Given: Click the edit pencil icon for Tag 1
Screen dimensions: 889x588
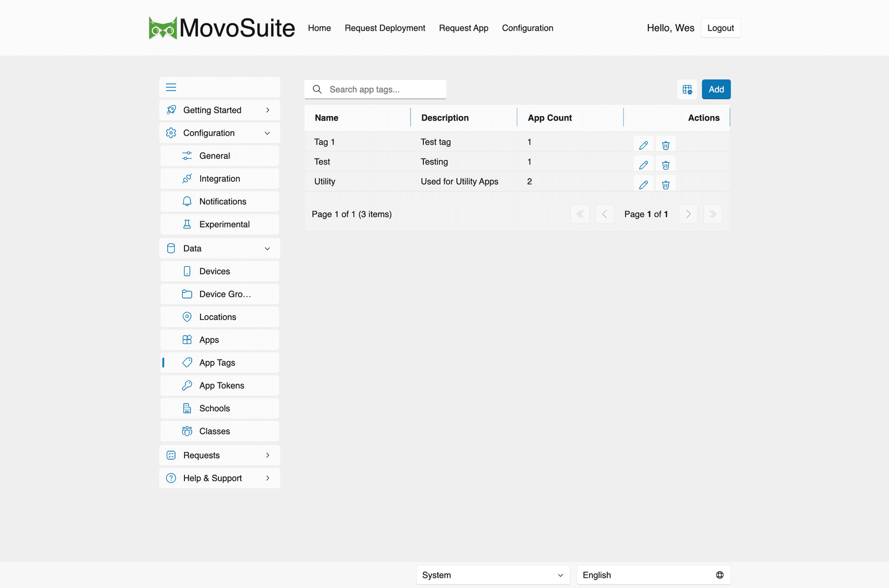Looking at the screenshot, I should click(643, 145).
